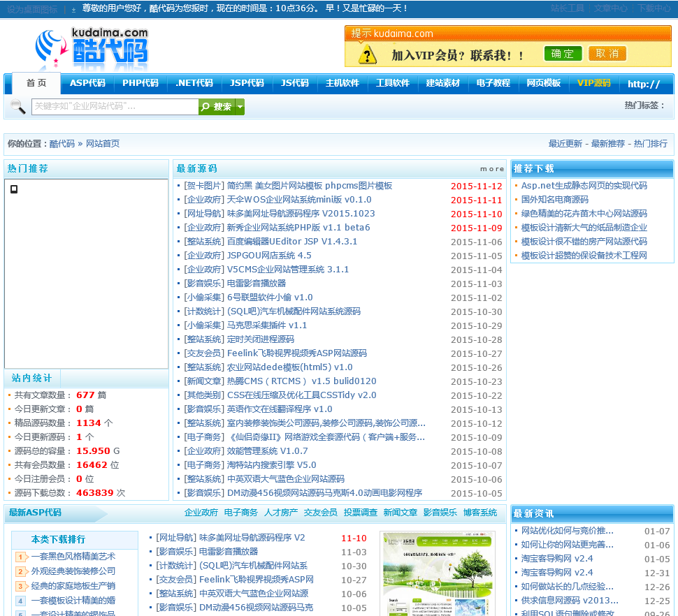Open the JS代码 navigation tab
This screenshot has width=678, height=616.
pos(295,83)
